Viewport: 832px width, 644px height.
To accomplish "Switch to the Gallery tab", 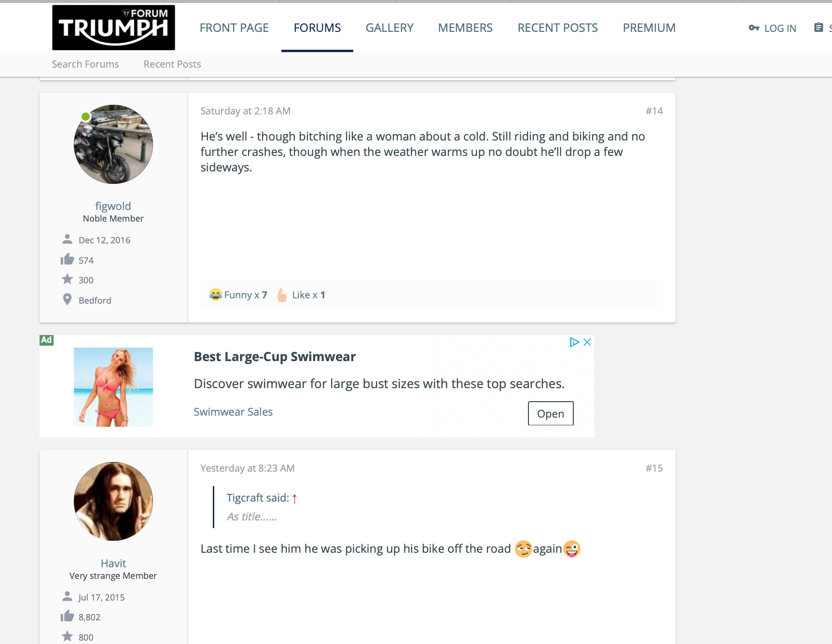I will coord(389,28).
